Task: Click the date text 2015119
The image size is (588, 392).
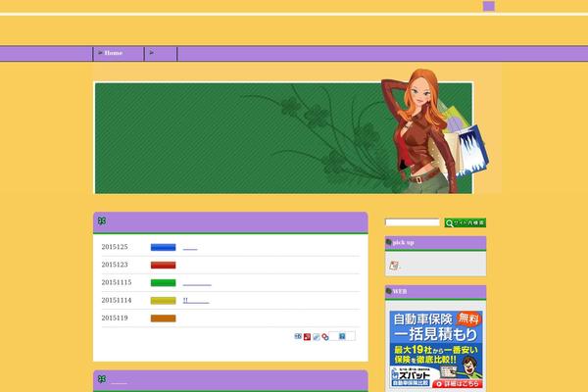Action: point(115,318)
